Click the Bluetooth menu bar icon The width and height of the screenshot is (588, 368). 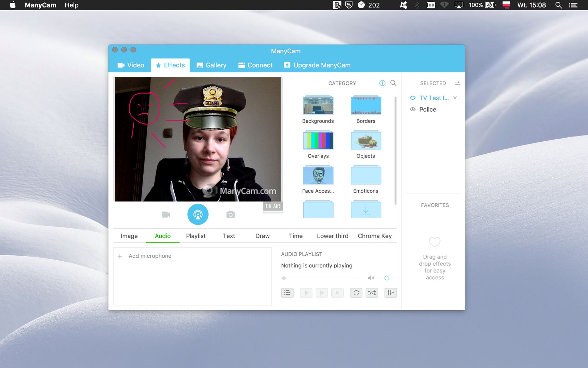tap(417, 5)
